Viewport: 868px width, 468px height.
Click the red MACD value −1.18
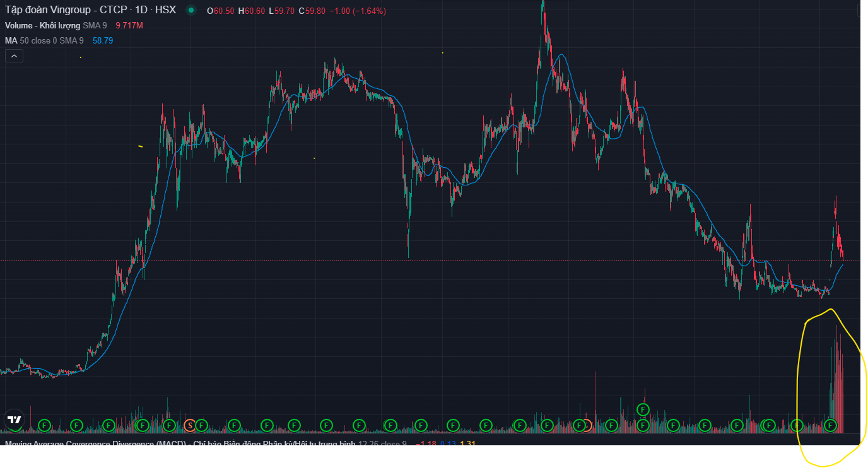tap(426, 445)
